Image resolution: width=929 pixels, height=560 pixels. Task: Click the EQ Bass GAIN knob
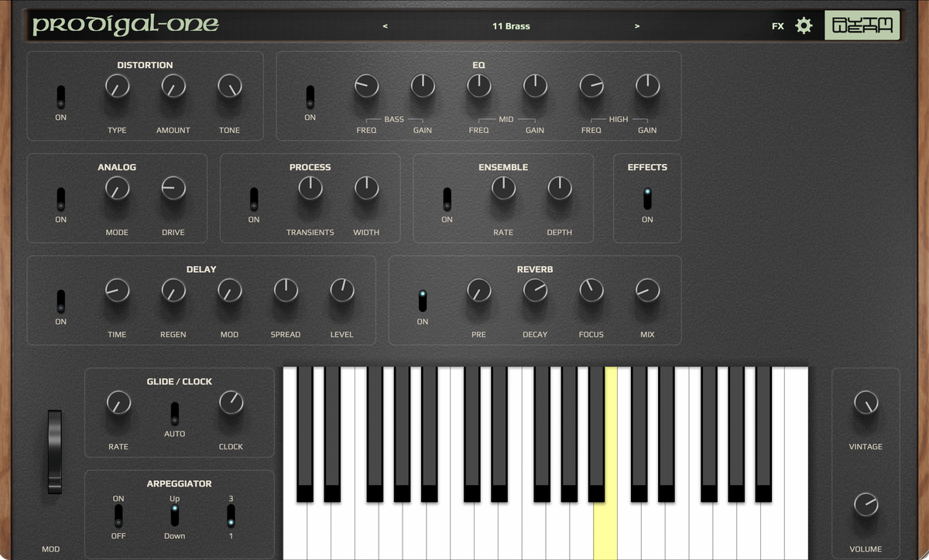[423, 86]
